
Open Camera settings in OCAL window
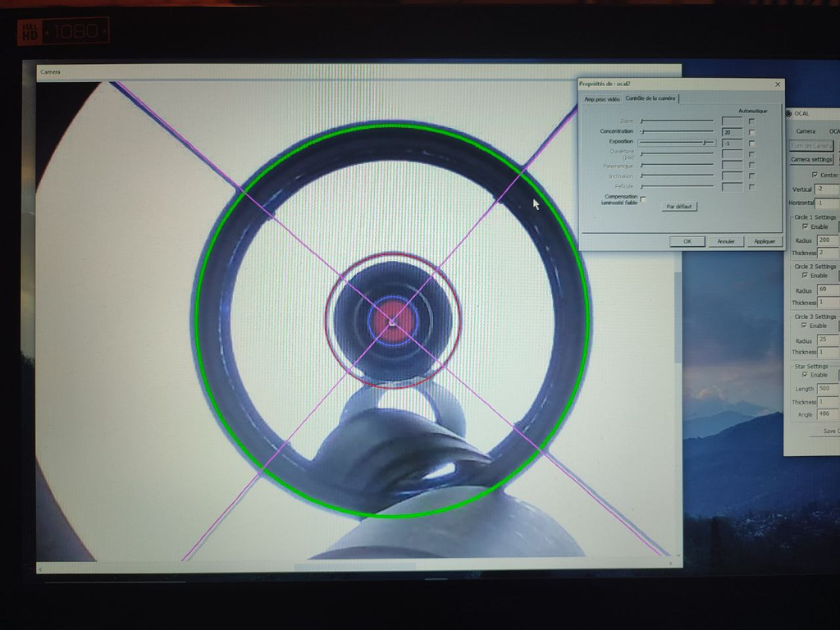point(811,160)
